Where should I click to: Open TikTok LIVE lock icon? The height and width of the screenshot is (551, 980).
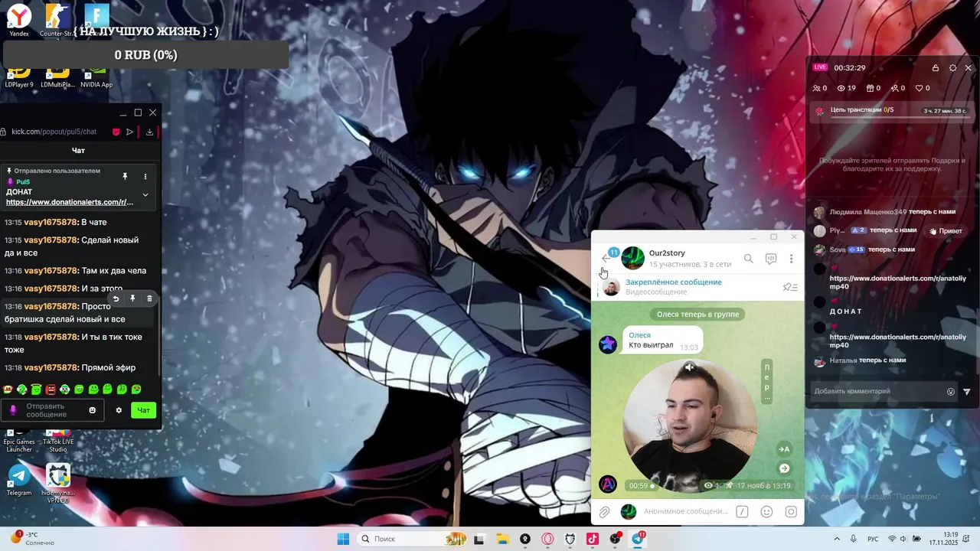[x=935, y=68]
